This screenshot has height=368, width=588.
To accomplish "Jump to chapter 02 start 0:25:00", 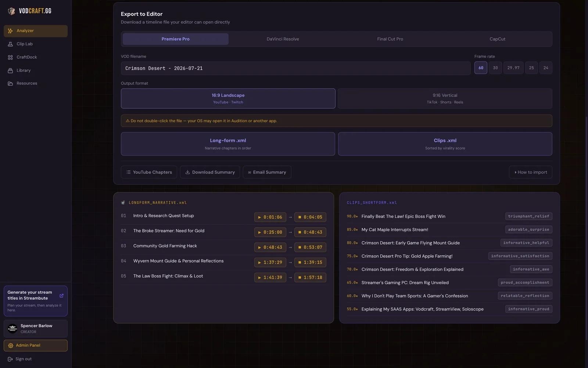I will 270,232.
